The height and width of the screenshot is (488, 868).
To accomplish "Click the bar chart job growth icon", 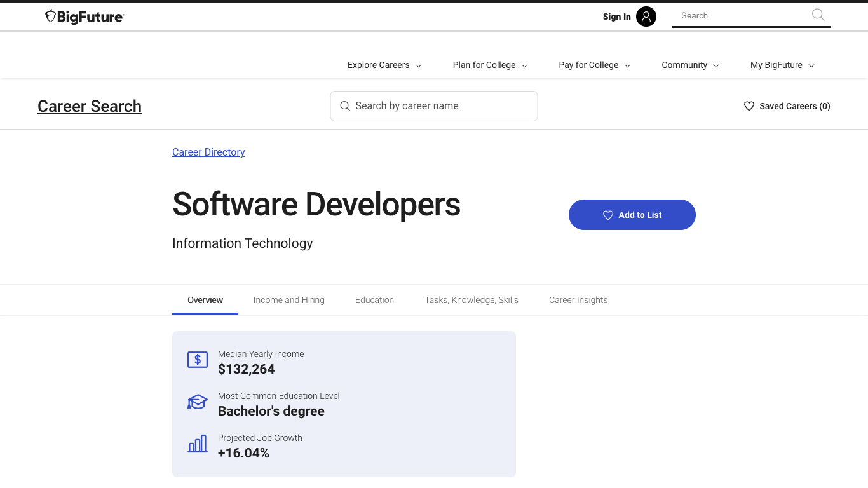I will pyautogui.click(x=198, y=444).
